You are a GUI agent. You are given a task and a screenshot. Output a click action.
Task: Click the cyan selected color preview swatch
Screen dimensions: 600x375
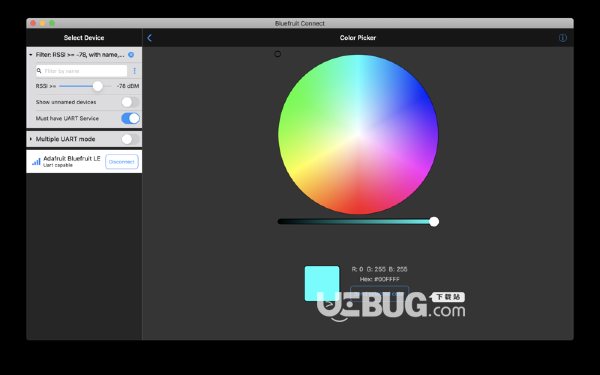coord(322,284)
